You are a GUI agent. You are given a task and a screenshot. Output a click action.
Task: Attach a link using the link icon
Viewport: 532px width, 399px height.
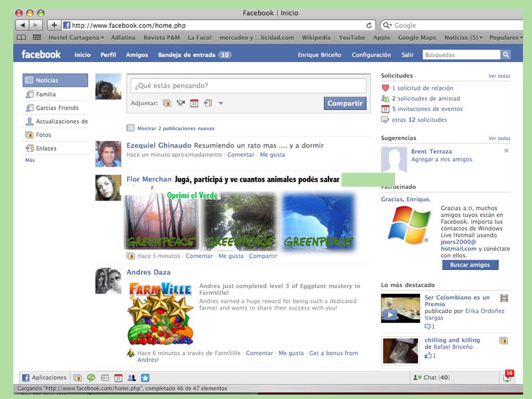click(x=208, y=103)
